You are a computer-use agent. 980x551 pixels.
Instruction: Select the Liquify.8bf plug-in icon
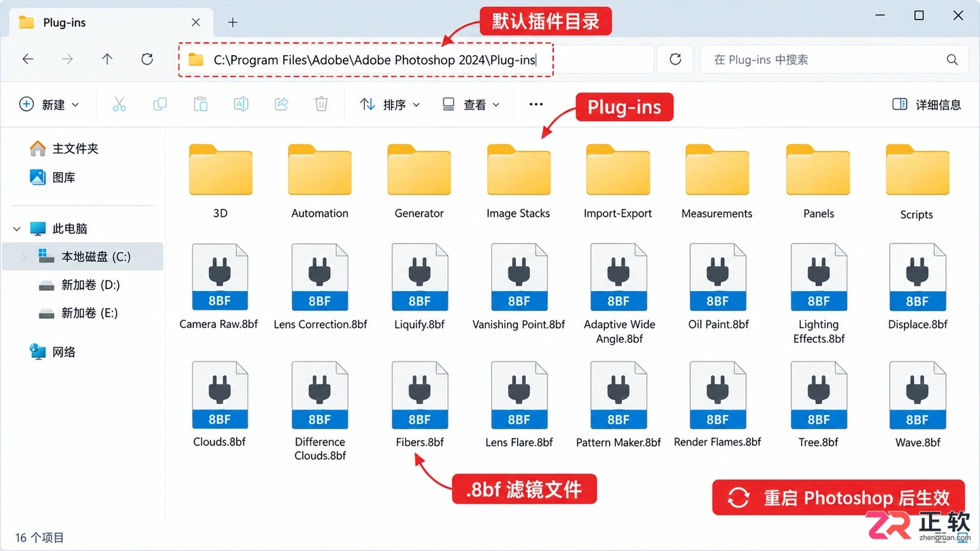coord(419,278)
